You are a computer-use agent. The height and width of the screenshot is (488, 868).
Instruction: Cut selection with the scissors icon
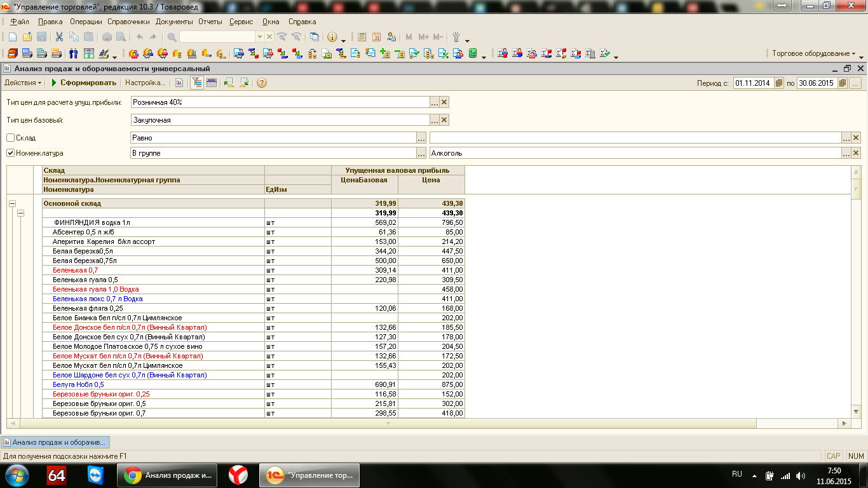click(x=59, y=37)
